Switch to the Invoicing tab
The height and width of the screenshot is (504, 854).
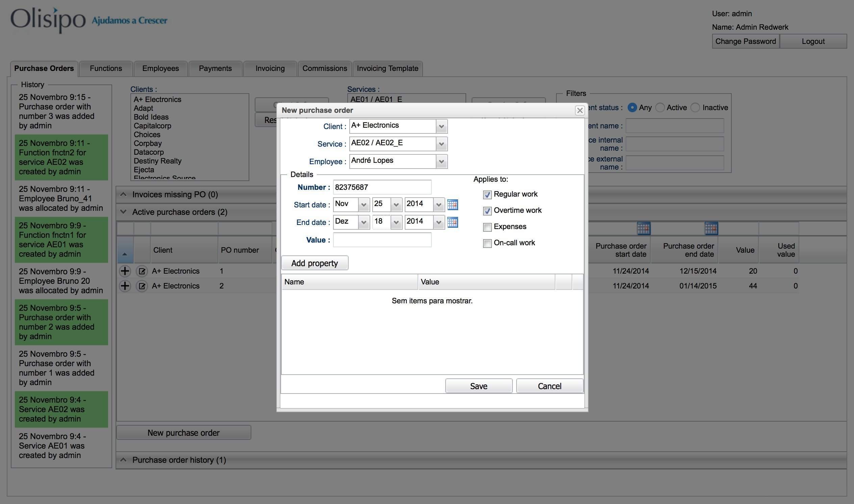tap(270, 69)
